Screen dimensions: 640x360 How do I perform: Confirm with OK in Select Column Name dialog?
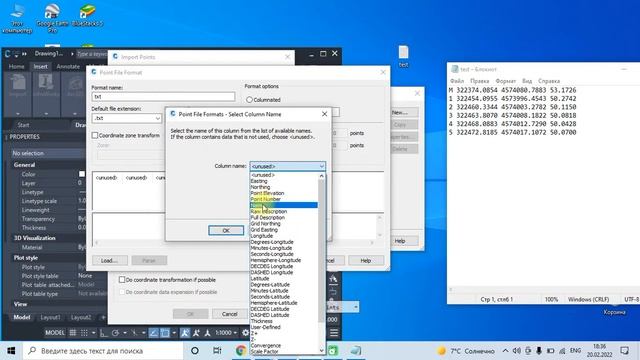click(x=226, y=231)
